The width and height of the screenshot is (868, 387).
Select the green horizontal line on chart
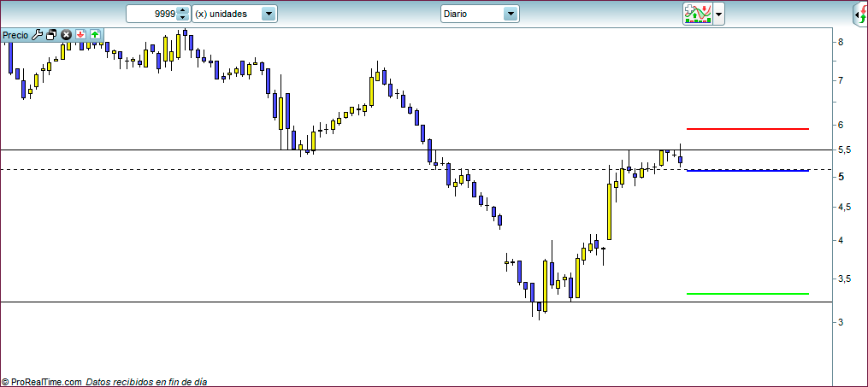pyautogui.click(x=747, y=294)
